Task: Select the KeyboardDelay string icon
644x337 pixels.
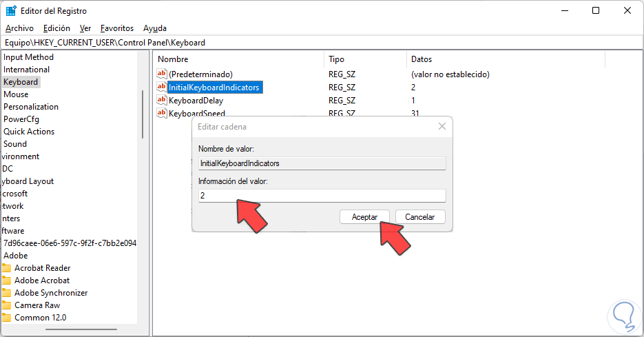Action: click(x=162, y=101)
